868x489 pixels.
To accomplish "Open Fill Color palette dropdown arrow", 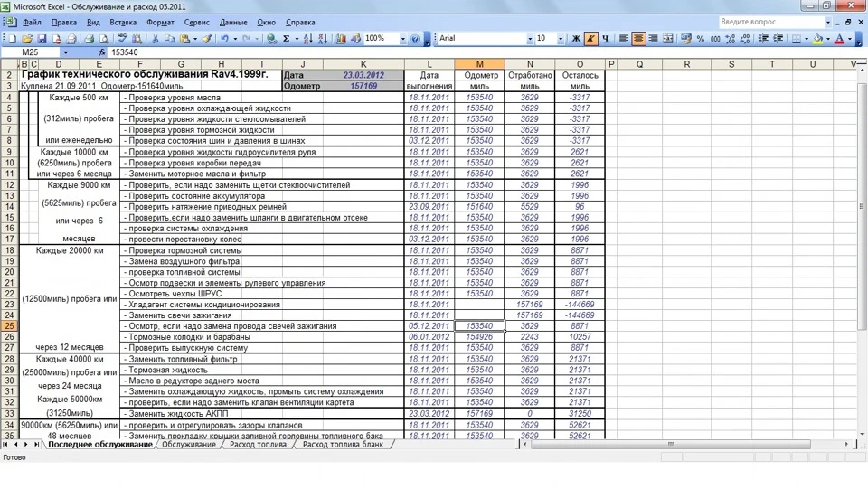I will pyautogui.click(x=828, y=39).
